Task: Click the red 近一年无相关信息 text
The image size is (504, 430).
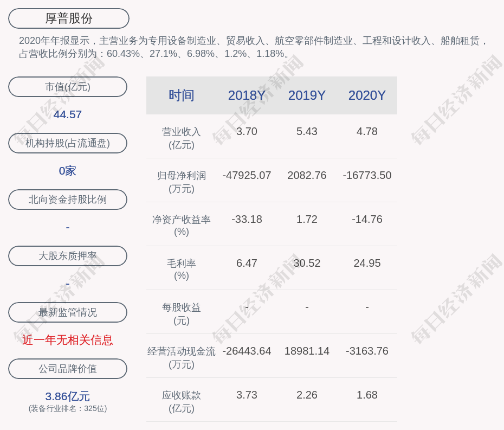Action: pyautogui.click(x=68, y=340)
